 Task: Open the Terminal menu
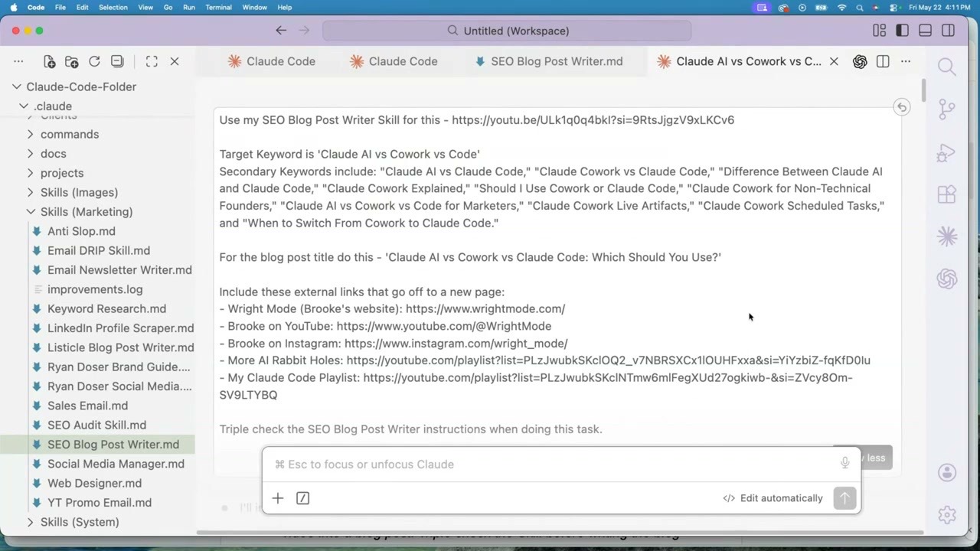click(218, 7)
